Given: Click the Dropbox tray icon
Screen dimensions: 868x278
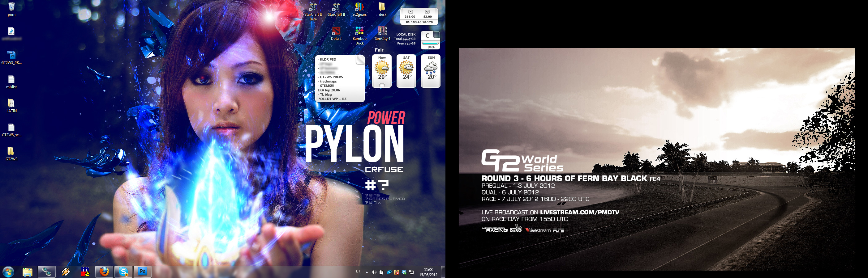Looking at the screenshot, I should pyautogui.click(x=404, y=272).
